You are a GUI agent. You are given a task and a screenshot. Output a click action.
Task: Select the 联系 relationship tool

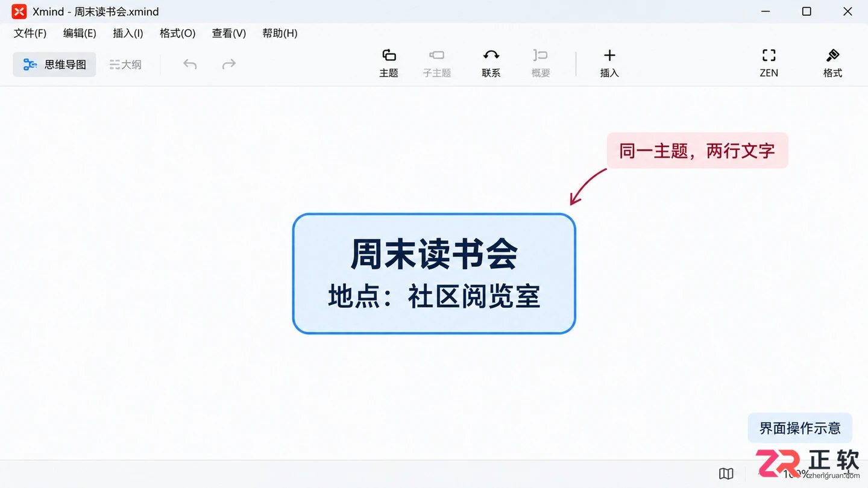(x=491, y=63)
